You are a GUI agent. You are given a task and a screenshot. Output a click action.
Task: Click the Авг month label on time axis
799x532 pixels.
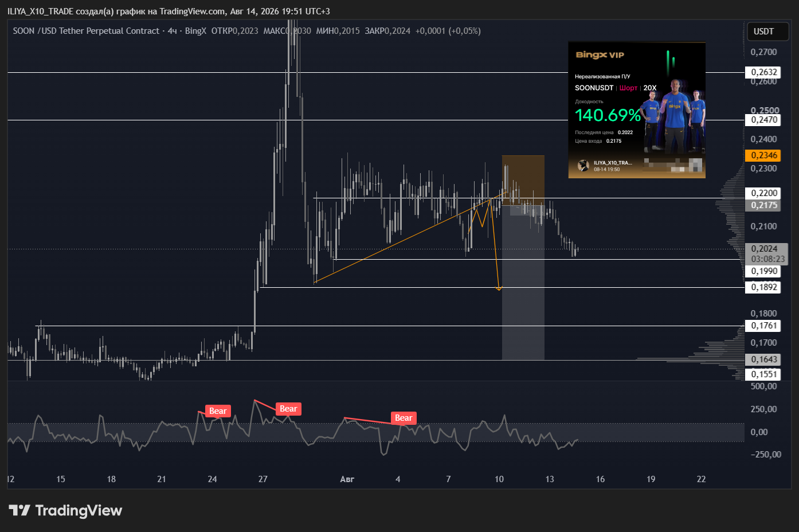(x=347, y=479)
